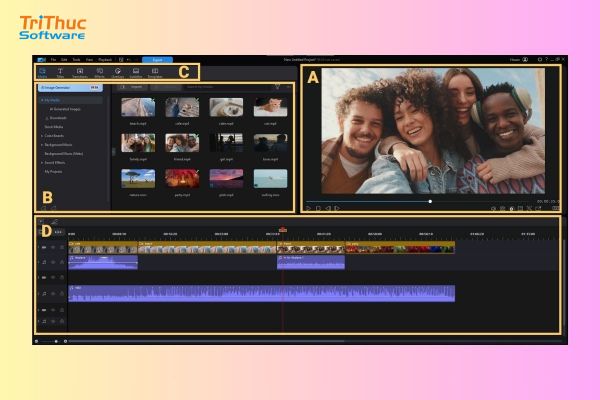Open the Playback menu
Viewport: 600px width, 400px height.
click(105, 60)
